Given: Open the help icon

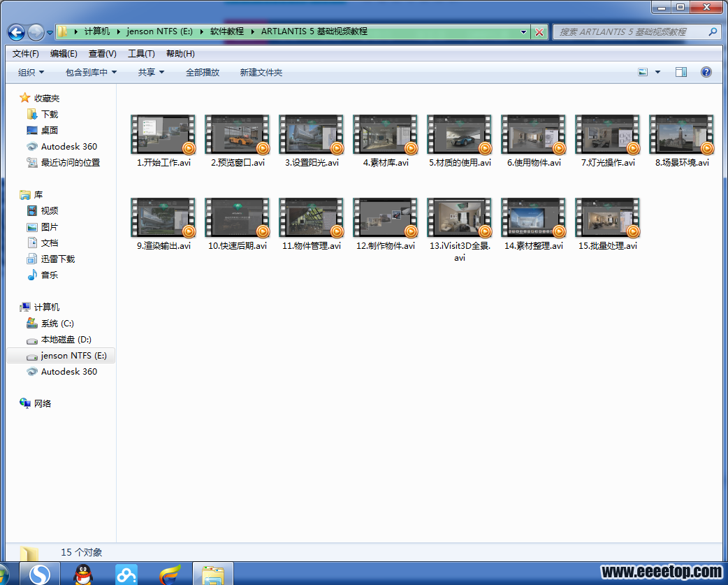Looking at the screenshot, I should [x=706, y=72].
